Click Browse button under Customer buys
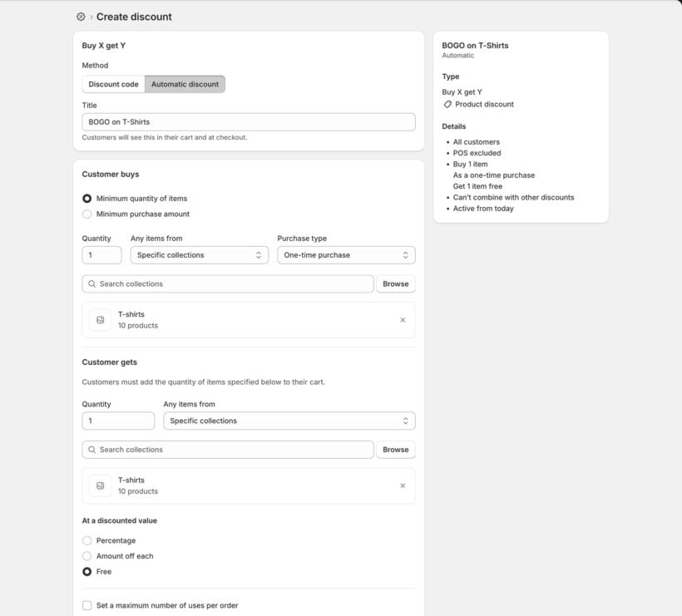The height and width of the screenshot is (616, 682). 395,284
